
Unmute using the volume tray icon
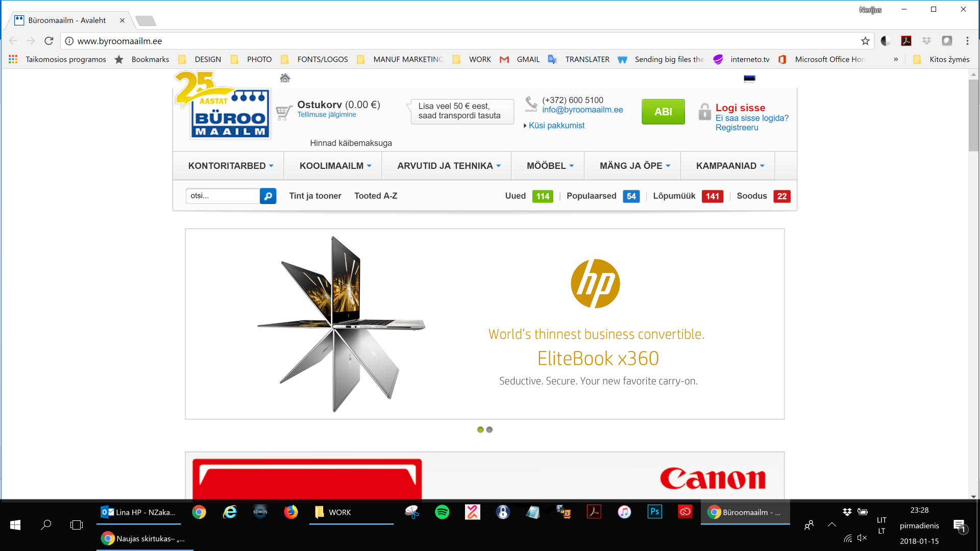[x=862, y=538]
